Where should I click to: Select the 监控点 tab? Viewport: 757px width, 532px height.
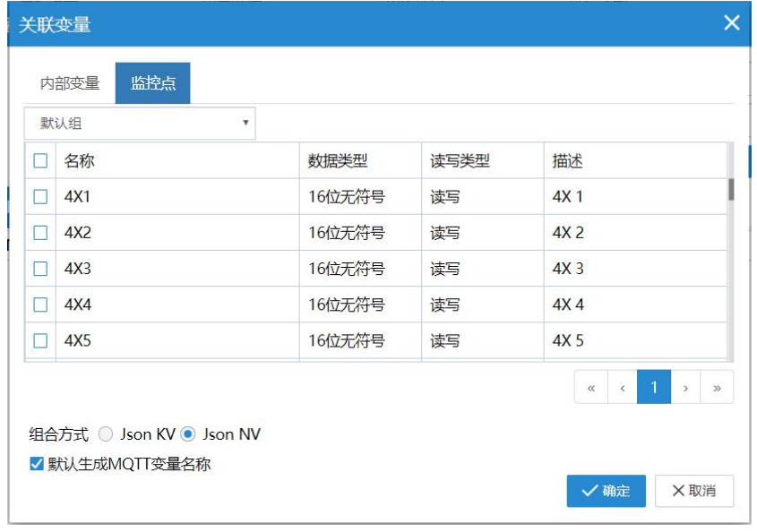pyautogui.click(x=152, y=83)
